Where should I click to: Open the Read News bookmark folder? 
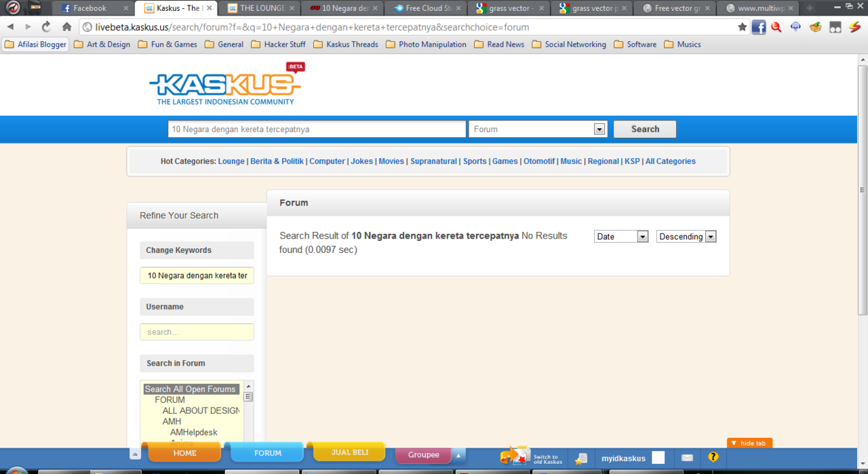(x=499, y=44)
